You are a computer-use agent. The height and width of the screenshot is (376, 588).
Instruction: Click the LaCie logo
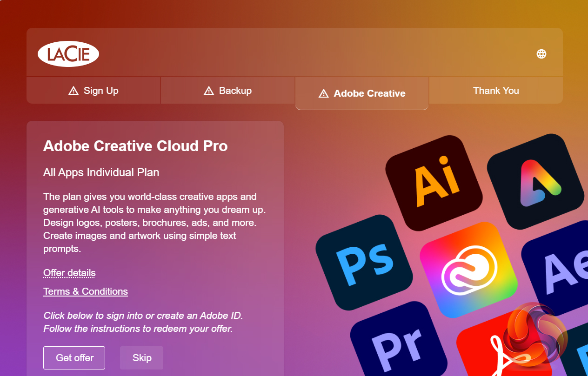[68, 54]
